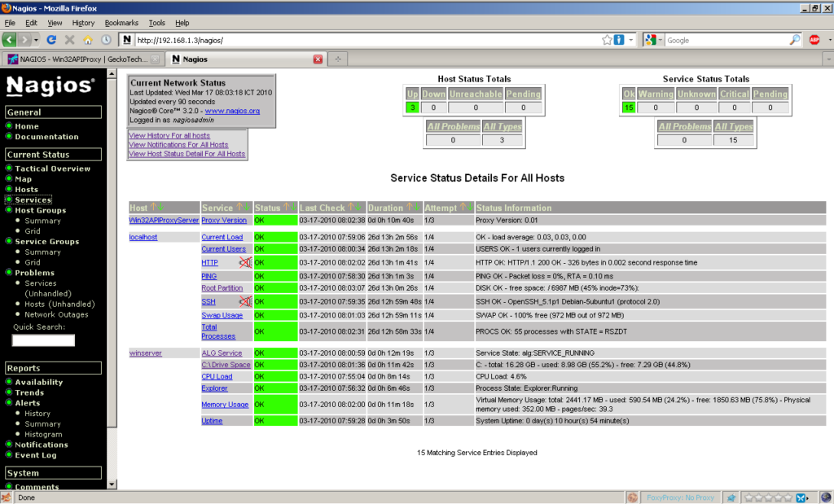Open a new tab with the plus button

(338, 59)
